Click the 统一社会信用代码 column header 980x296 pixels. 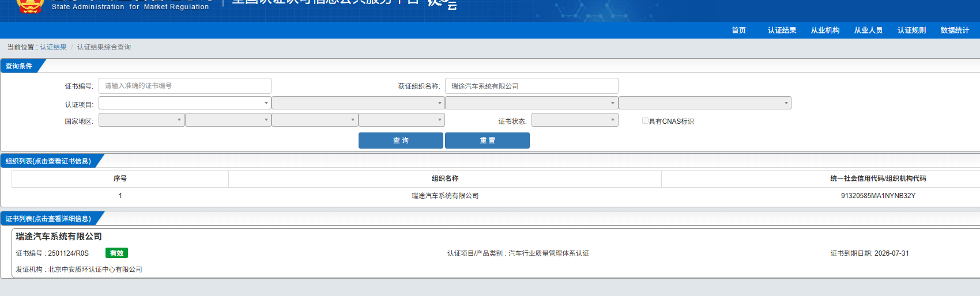878,179
